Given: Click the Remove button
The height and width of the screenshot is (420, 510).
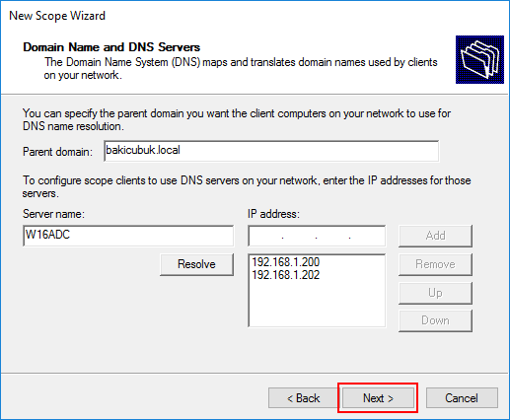Looking at the screenshot, I should [435, 264].
